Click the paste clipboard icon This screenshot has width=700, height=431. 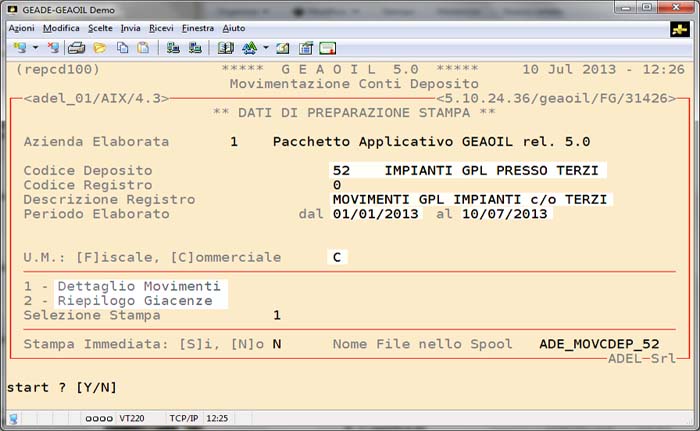(x=143, y=47)
